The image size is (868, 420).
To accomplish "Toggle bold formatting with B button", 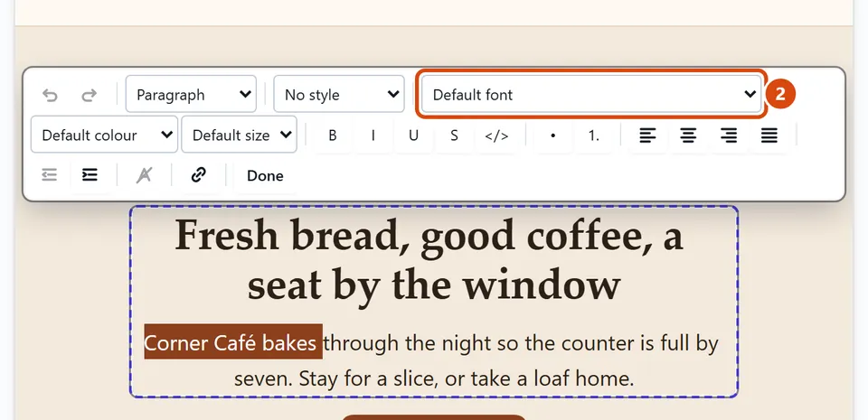I will click(x=332, y=135).
